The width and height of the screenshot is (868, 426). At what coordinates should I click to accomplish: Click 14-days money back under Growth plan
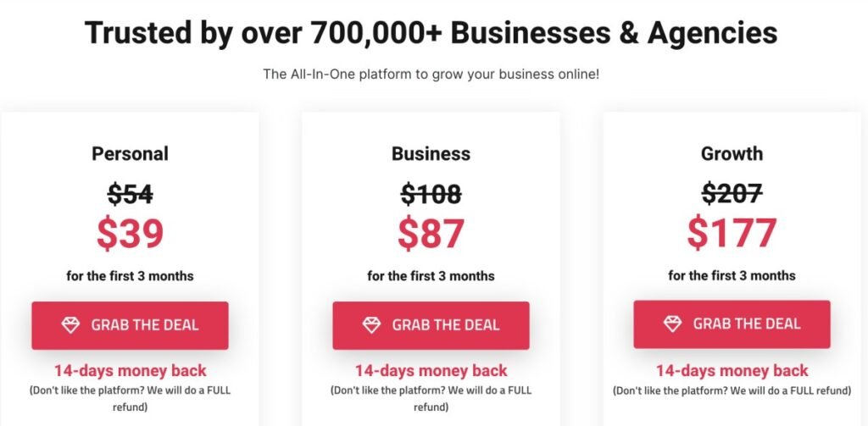tap(732, 370)
